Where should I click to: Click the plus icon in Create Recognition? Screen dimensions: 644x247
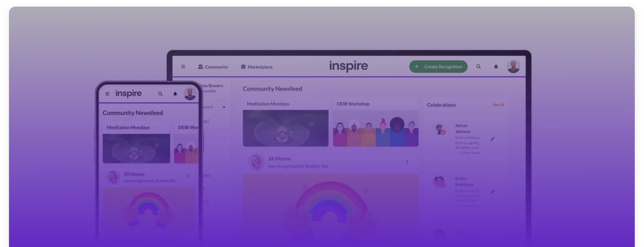point(416,67)
